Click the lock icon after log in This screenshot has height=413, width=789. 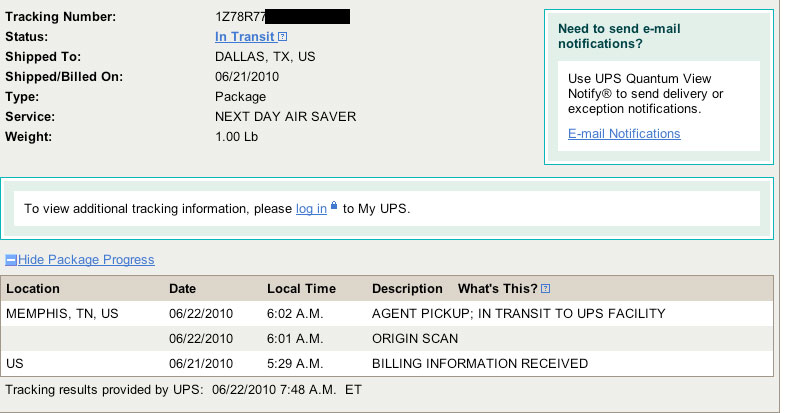click(x=334, y=207)
